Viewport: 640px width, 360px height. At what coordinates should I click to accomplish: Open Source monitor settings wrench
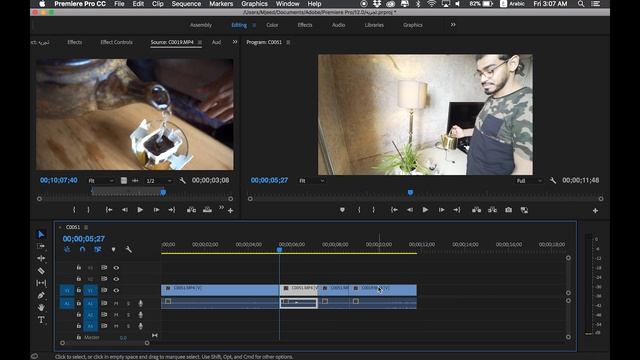(182, 180)
